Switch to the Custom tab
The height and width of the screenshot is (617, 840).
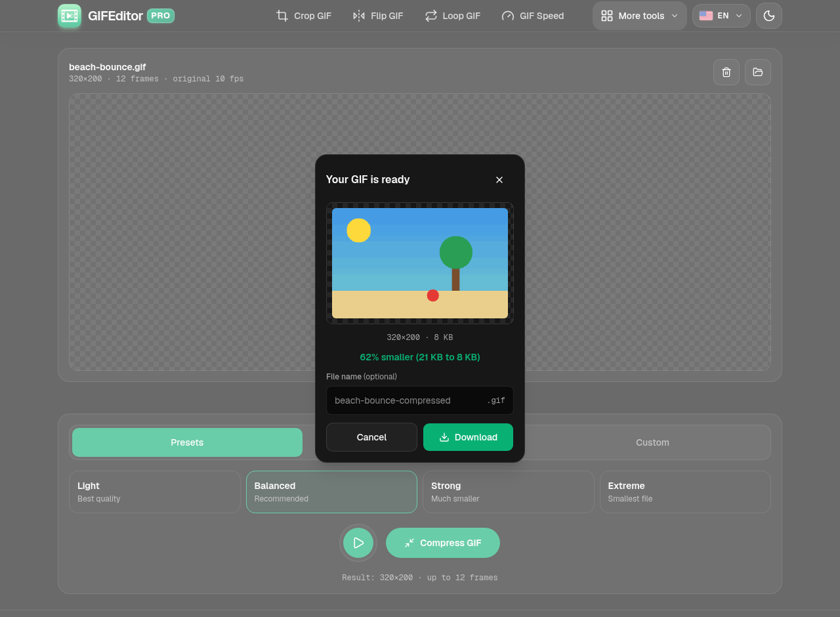pyautogui.click(x=652, y=442)
